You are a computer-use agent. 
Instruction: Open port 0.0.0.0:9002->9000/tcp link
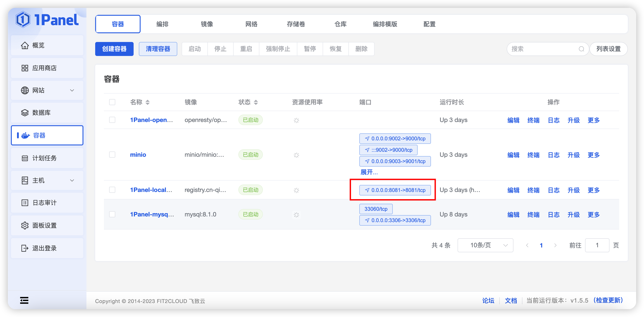point(395,138)
